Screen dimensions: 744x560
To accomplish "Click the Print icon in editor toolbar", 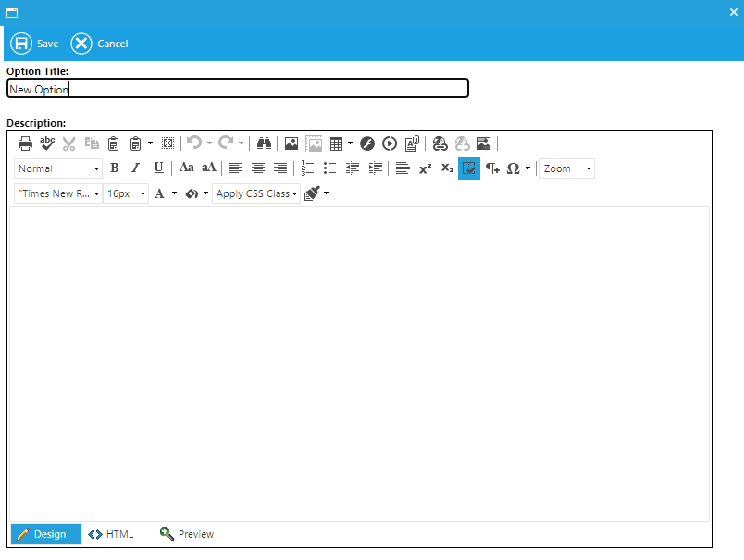I will 26,143.
